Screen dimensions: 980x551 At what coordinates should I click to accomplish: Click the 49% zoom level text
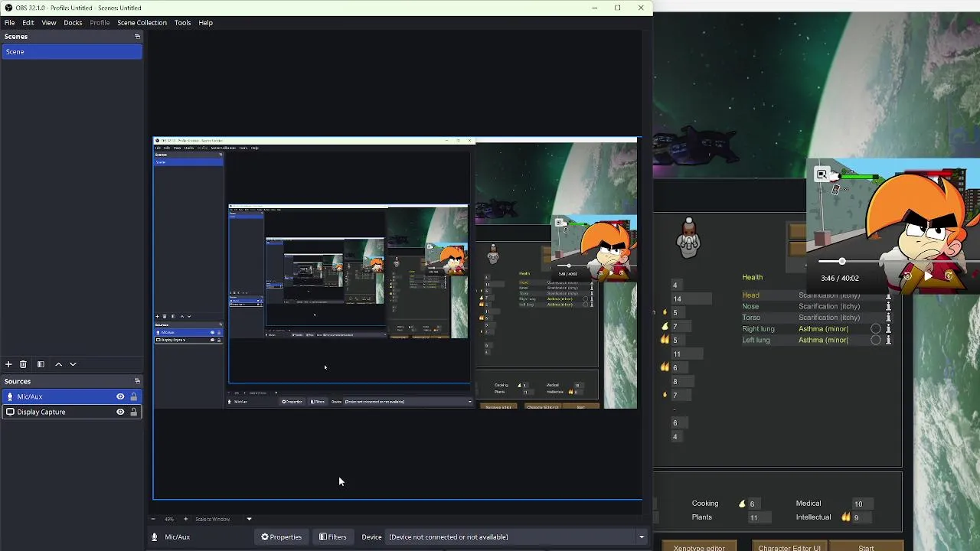pyautogui.click(x=169, y=519)
